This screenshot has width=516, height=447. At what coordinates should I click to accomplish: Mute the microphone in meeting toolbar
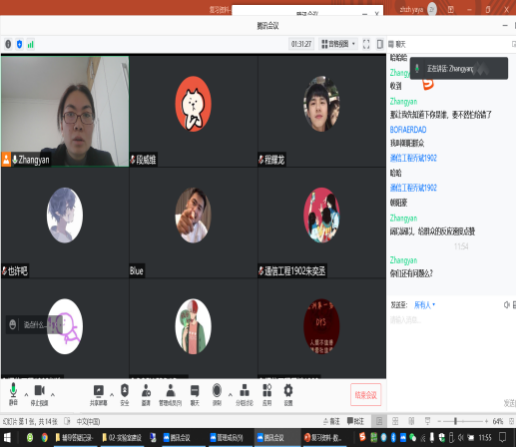[x=13, y=394]
